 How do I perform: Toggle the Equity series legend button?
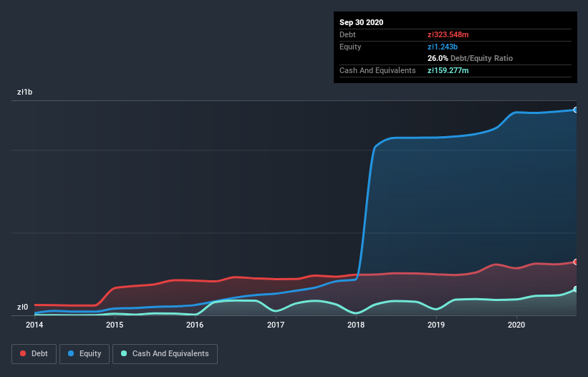tap(85, 354)
